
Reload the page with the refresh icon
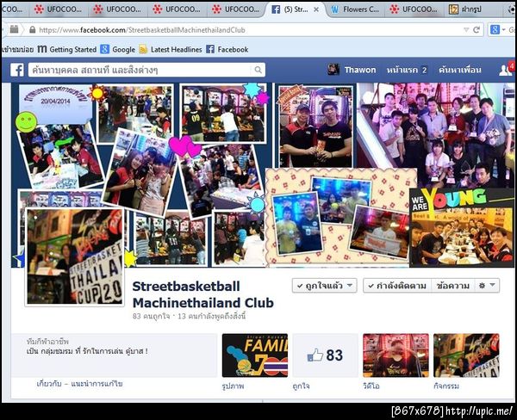click(x=477, y=30)
